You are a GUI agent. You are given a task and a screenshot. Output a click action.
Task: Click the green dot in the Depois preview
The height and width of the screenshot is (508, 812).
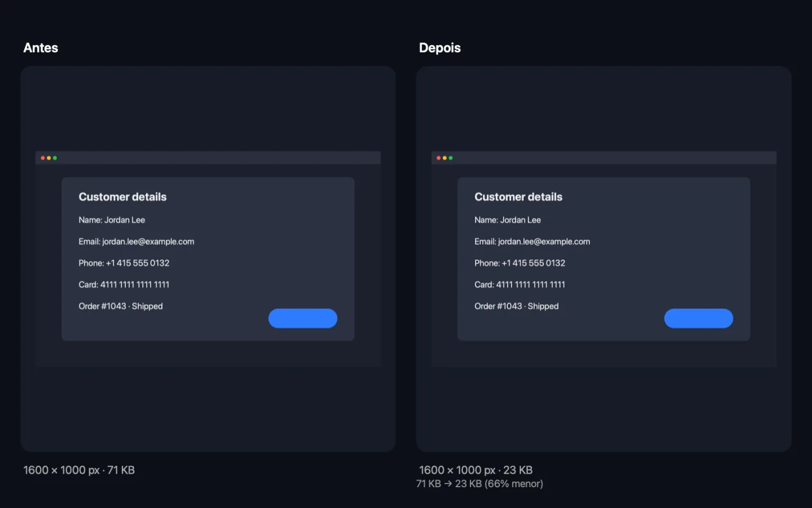coord(451,158)
